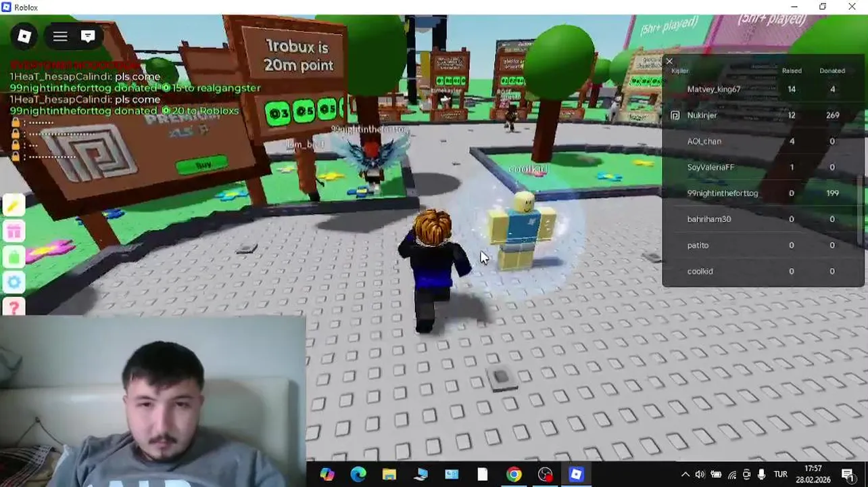
Task: Open Copilot from the Windows taskbar
Action: [x=327, y=475]
